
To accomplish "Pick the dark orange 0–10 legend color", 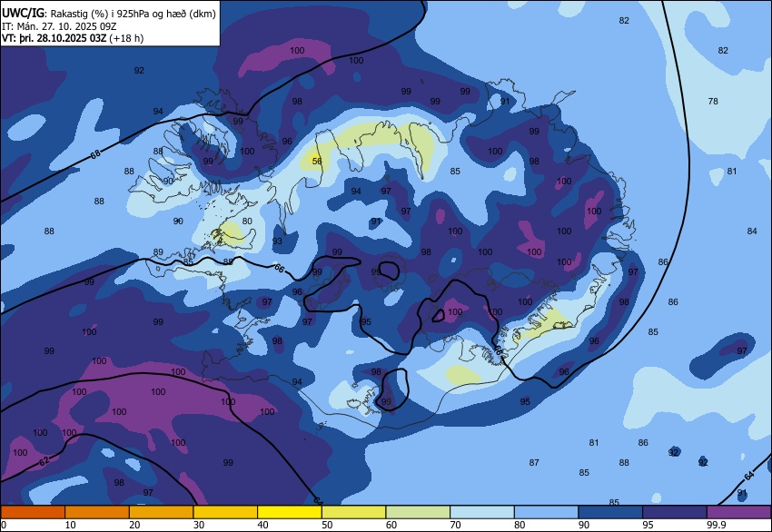I will pyautogui.click(x=33, y=512).
